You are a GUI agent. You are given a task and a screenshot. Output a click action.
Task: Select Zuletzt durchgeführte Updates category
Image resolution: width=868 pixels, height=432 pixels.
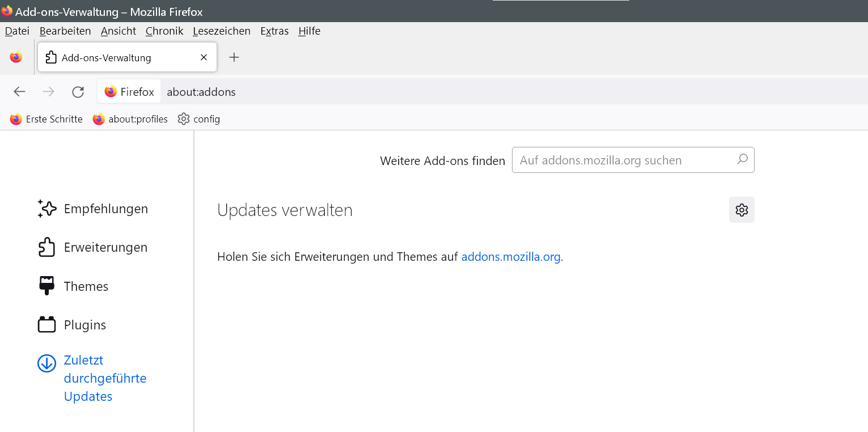point(93,378)
